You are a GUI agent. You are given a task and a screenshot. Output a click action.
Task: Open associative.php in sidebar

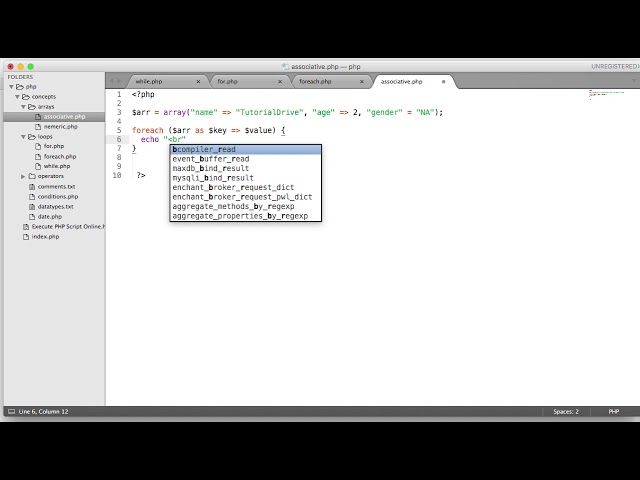coord(54,117)
